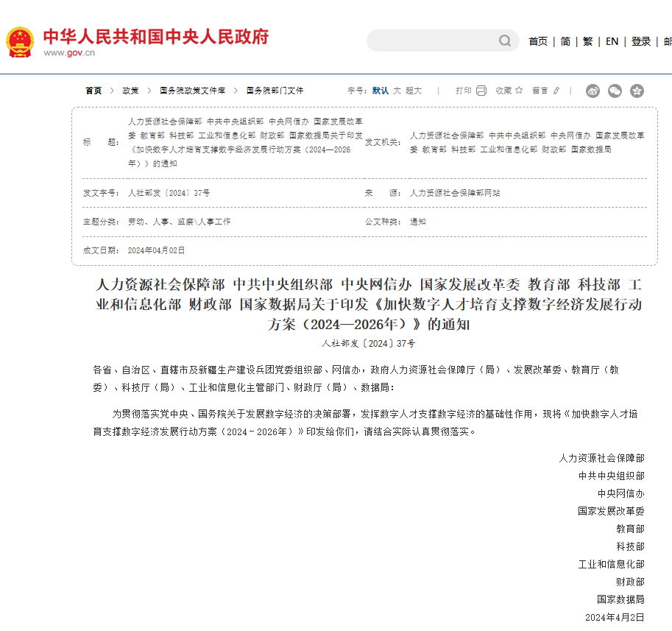Image resolution: width=672 pixels, height=631 pixels.
Task: Open the 登录 login link
Action: (640, 41)
